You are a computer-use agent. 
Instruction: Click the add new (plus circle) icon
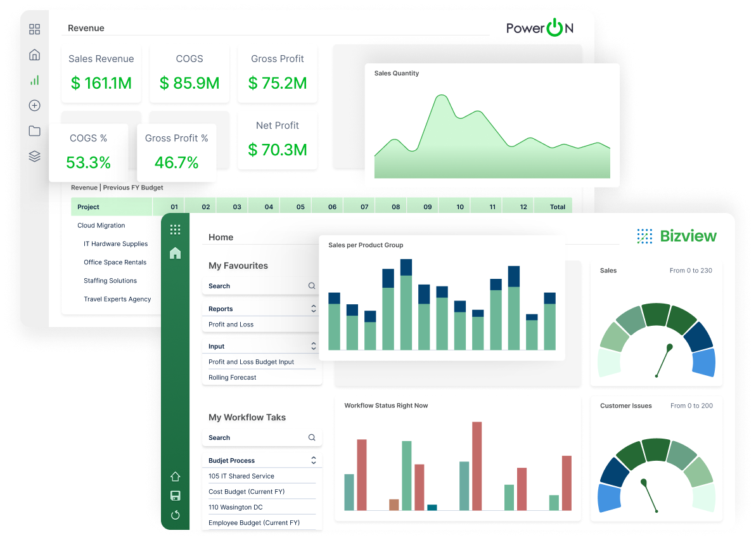click(35, 105)
